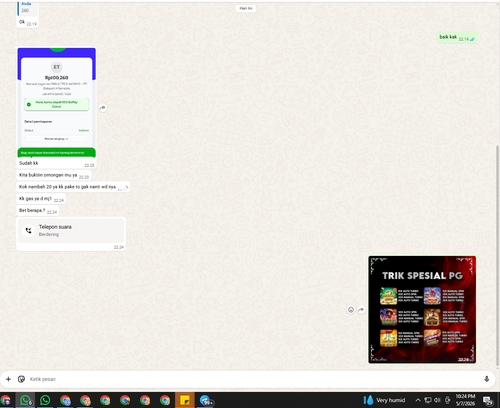Open the TRIK SPESIAL PG image
Screen dimensions: 500x408
point(422,310)
